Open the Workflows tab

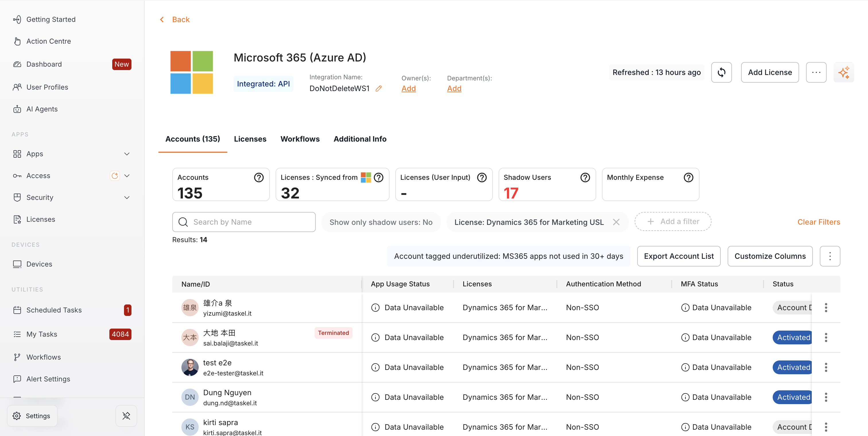click(300, 139)
